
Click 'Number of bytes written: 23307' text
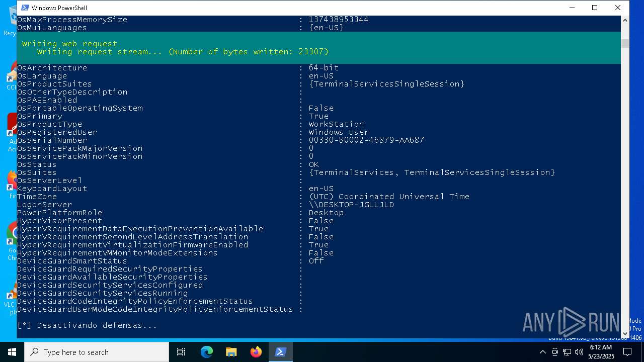248,52
